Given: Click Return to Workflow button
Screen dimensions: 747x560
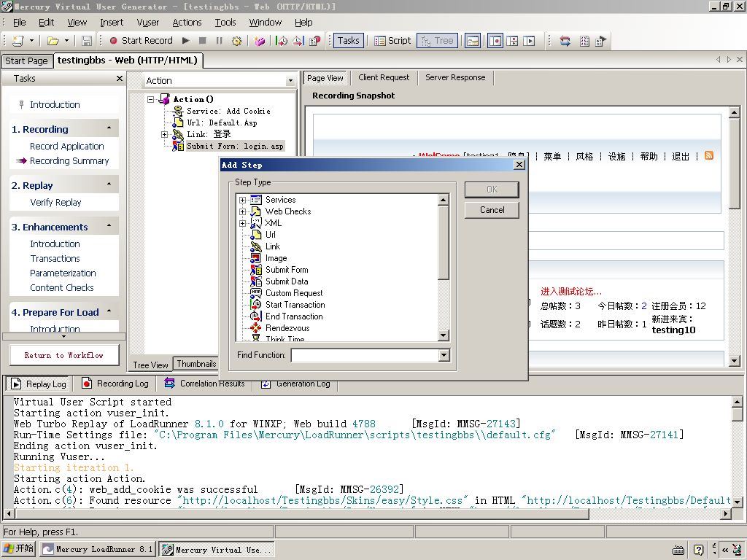Looking at the screenshot, I should (x=64, y=355).
